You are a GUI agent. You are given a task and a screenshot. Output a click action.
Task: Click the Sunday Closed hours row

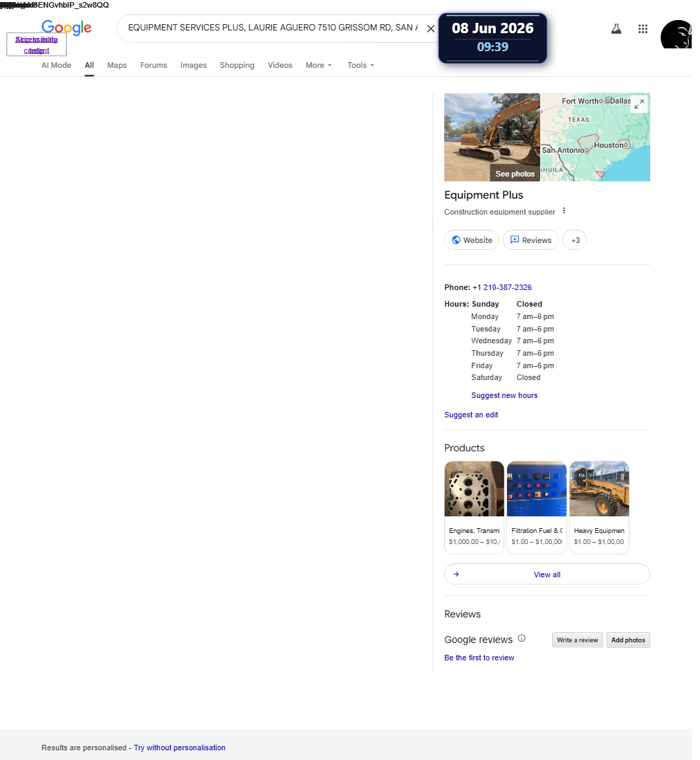click(507, 304)
